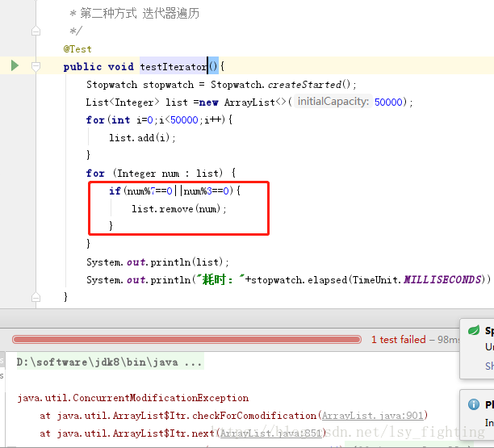Click the list.remove(num) statement

pos(179,209)
